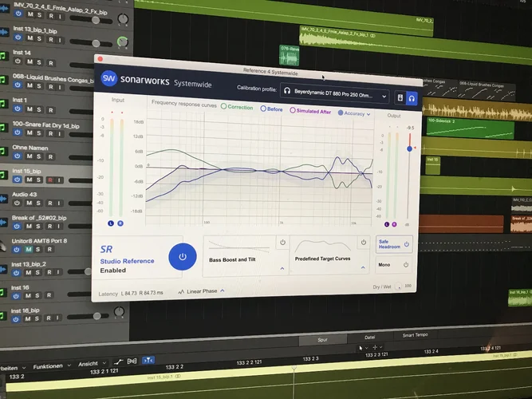Switch to speaker calibration mode icon
This screenshot has height=399, width=532.
[x=400, y=98]
